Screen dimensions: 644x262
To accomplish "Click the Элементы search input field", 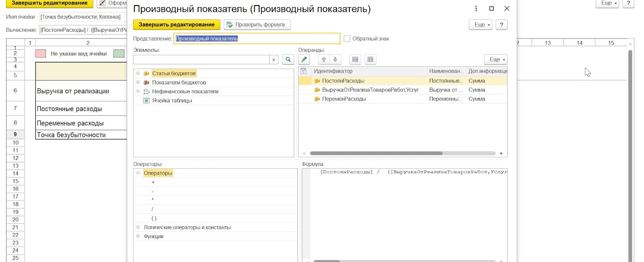I will 201,59.
